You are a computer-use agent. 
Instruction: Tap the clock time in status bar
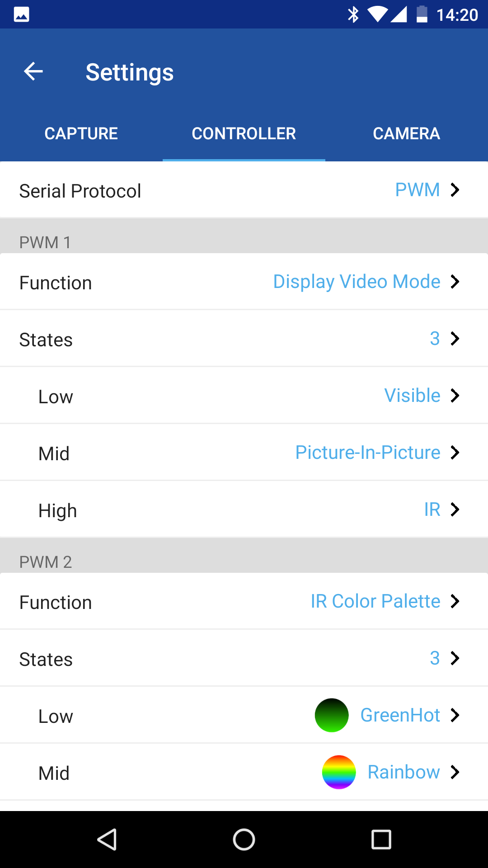[x=457, y=15]
